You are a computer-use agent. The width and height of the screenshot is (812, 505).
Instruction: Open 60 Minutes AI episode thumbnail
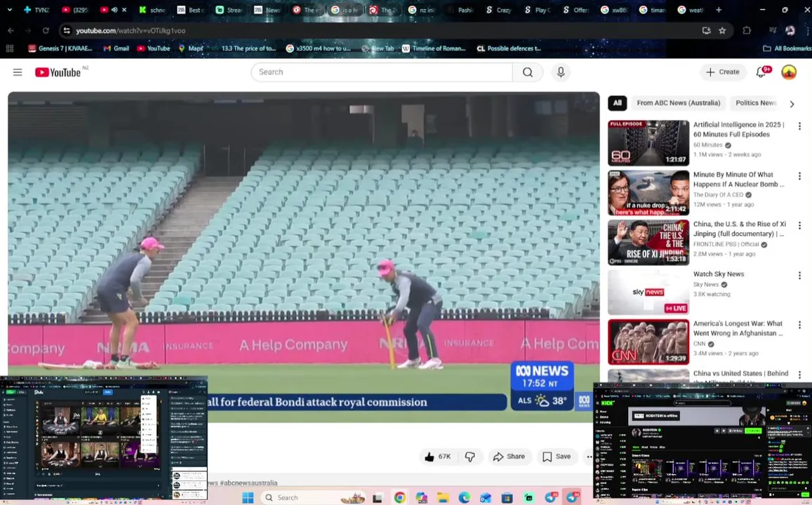(648, 143)
